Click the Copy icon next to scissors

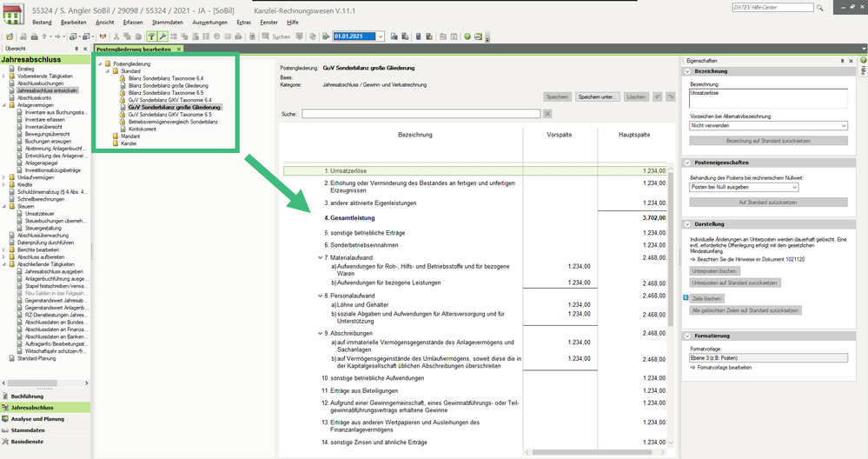[128, 37]
